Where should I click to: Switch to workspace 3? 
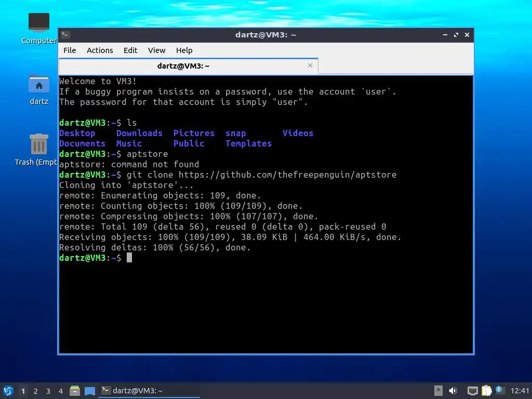point(48,391)
